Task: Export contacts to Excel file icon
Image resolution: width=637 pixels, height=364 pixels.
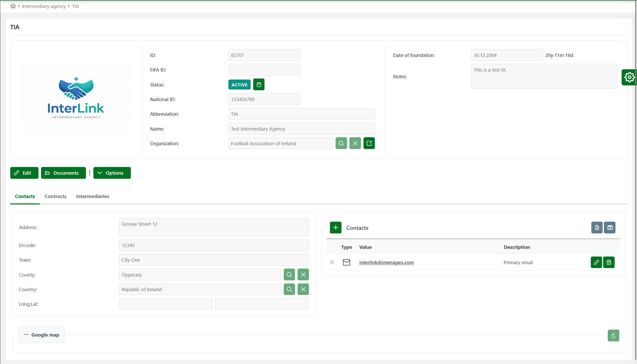Action: pyautogui.click(x=597, y=228)
